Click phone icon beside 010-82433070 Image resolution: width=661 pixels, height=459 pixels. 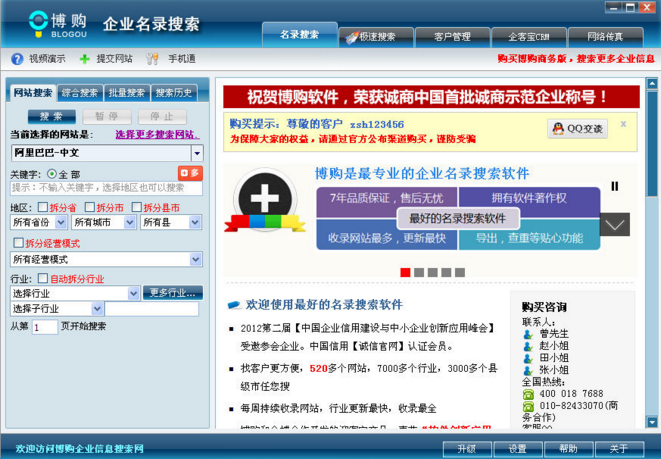(x=528, y=406)
